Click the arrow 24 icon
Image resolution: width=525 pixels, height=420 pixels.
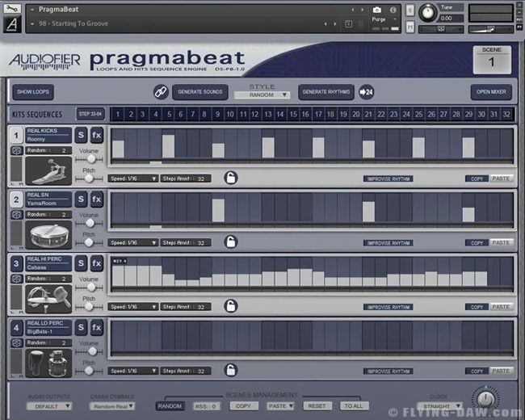tap(367, 92)
